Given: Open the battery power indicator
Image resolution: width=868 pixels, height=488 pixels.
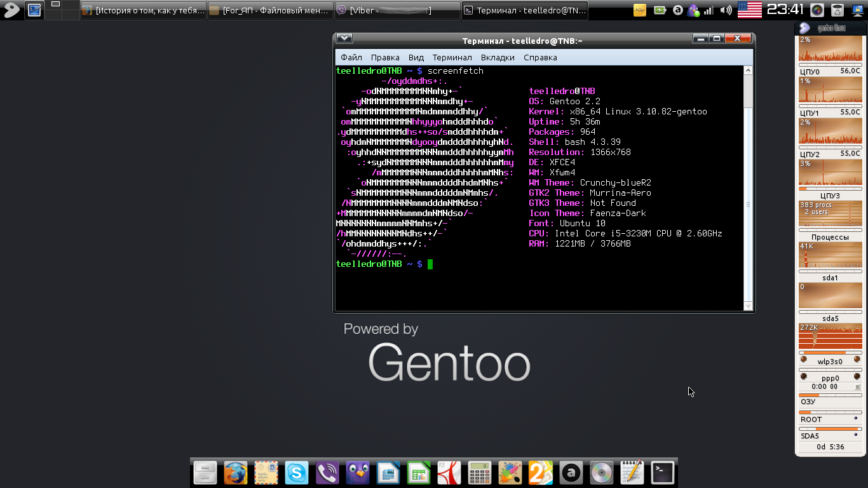Looking at the screenshot, I should tap(660, 10).
